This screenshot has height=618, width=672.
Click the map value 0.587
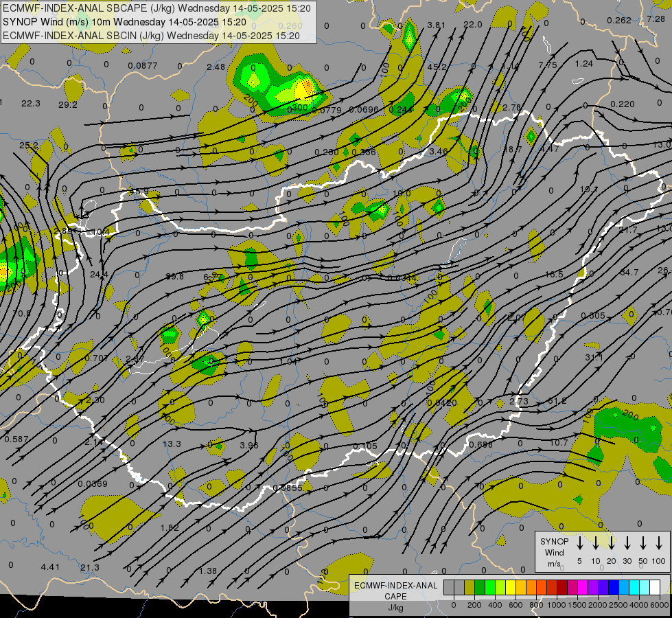pyautogui.click(x=16, y=439)
